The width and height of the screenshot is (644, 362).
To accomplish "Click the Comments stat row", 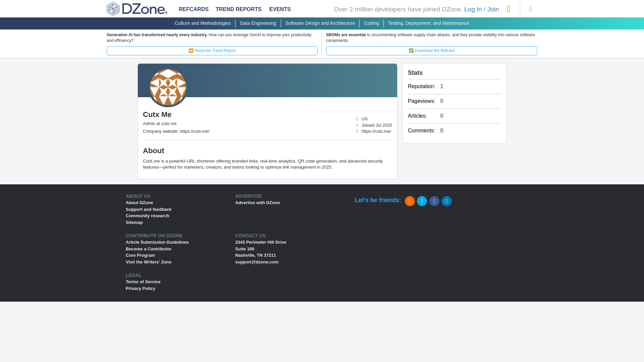I will click(454, 131).
